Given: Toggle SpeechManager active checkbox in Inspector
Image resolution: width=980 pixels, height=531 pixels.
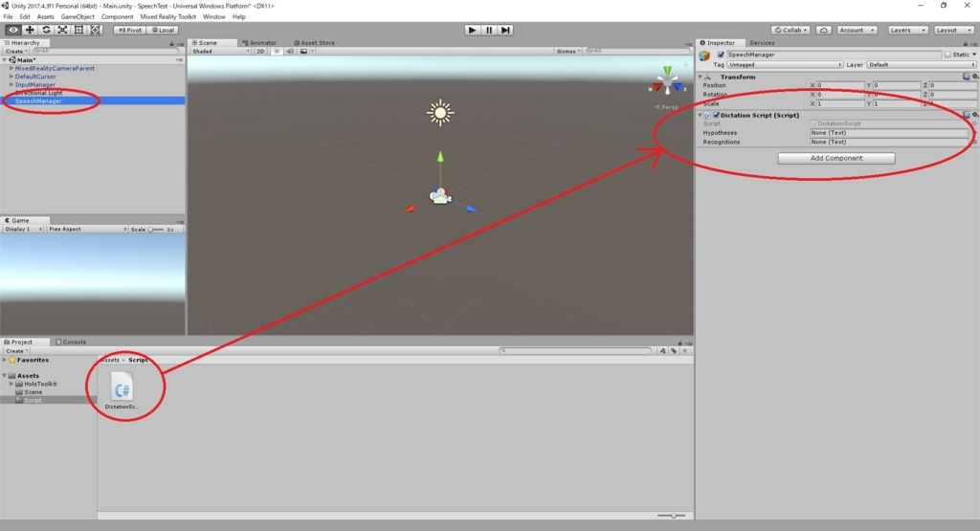Looking at the screenshot, I should coord(721,55).
